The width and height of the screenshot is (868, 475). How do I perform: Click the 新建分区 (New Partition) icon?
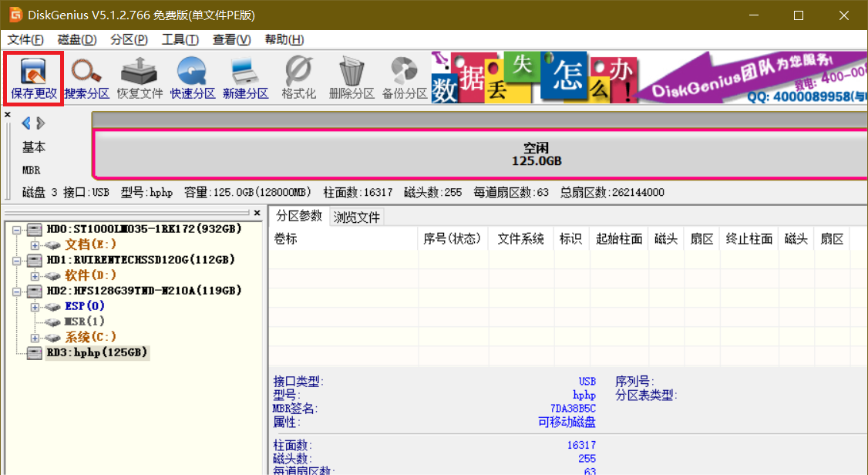click(x=245, y=79)
